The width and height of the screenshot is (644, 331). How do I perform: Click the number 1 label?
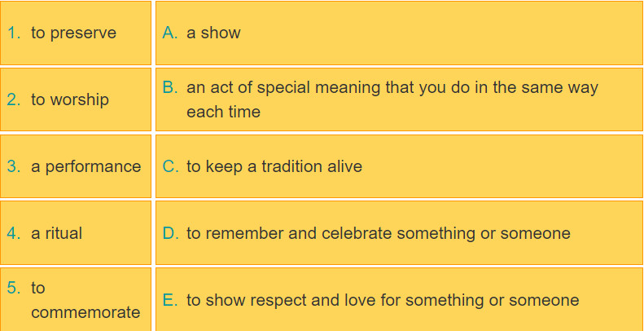(x=14, y=33)
